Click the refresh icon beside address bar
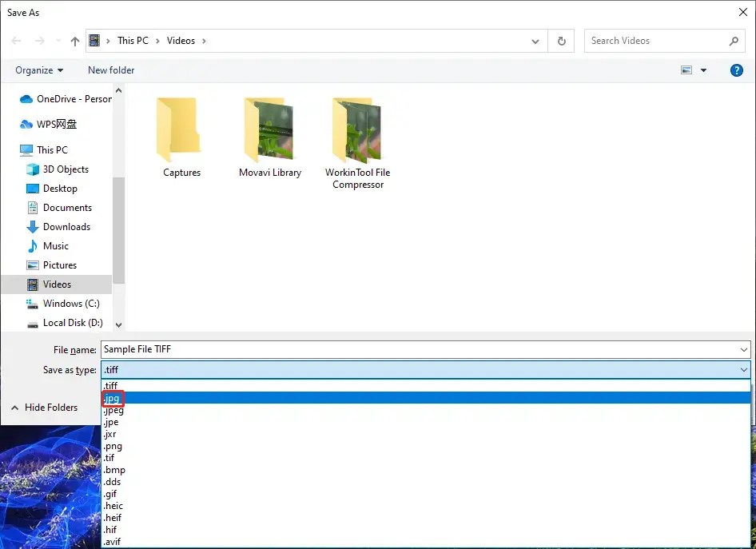 pyautogui.click(x=560, y=40)
